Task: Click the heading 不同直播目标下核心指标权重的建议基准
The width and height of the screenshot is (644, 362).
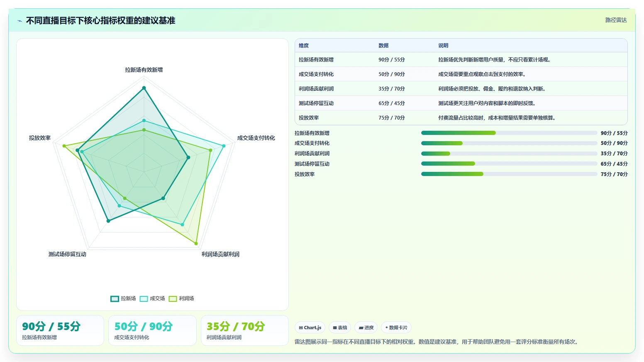Action: tap(101, 21)
